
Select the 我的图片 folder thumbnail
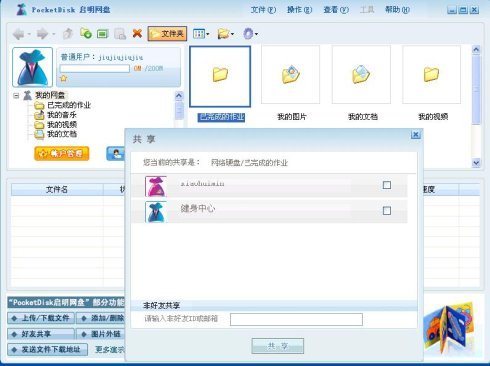290,75
